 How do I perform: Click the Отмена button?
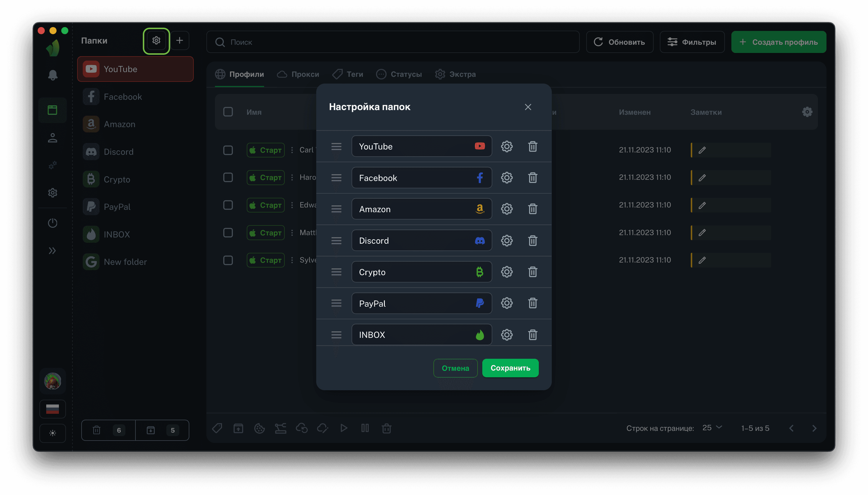(455, 368)
